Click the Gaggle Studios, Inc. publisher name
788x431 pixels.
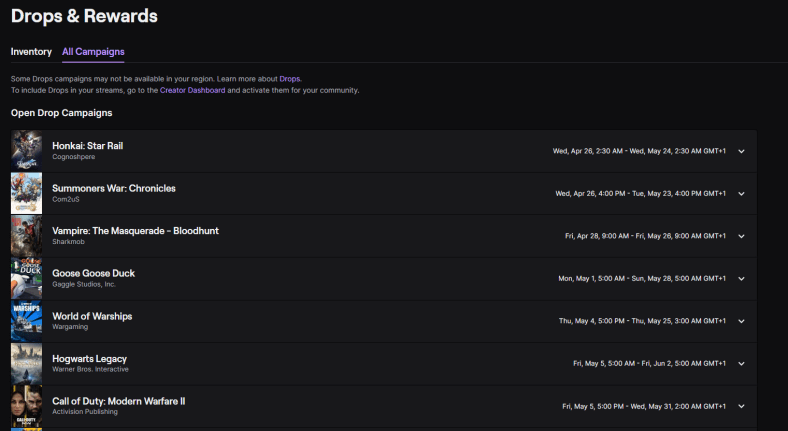click(84, 284)
